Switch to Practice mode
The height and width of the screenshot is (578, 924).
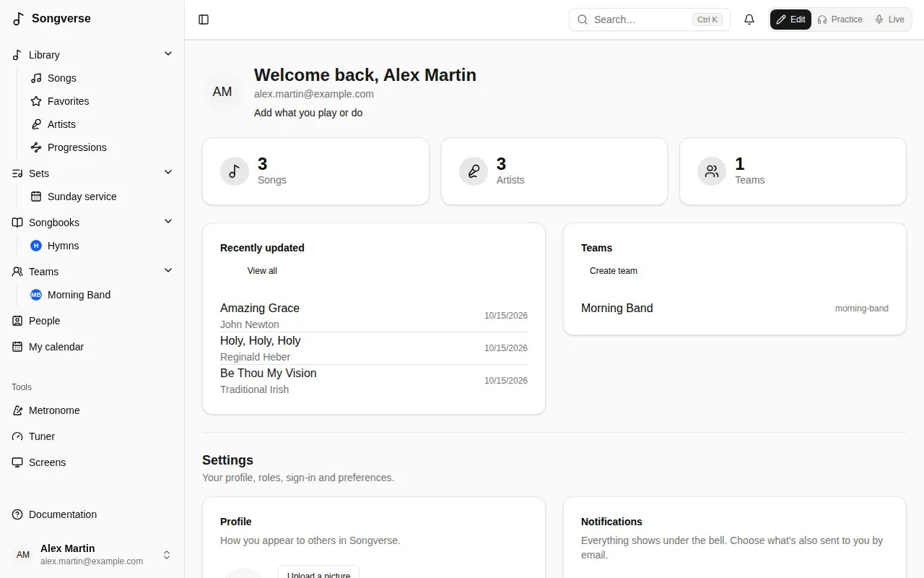pyautogui.click(x=840, y=20)
